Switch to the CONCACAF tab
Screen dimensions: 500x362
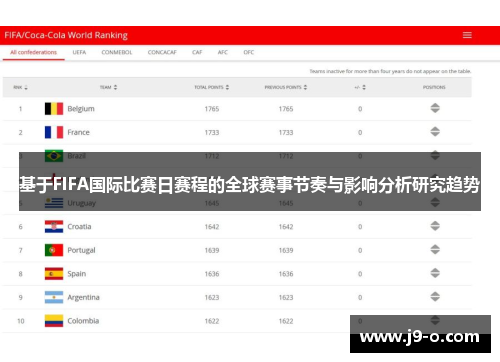(x=162, y=52)
